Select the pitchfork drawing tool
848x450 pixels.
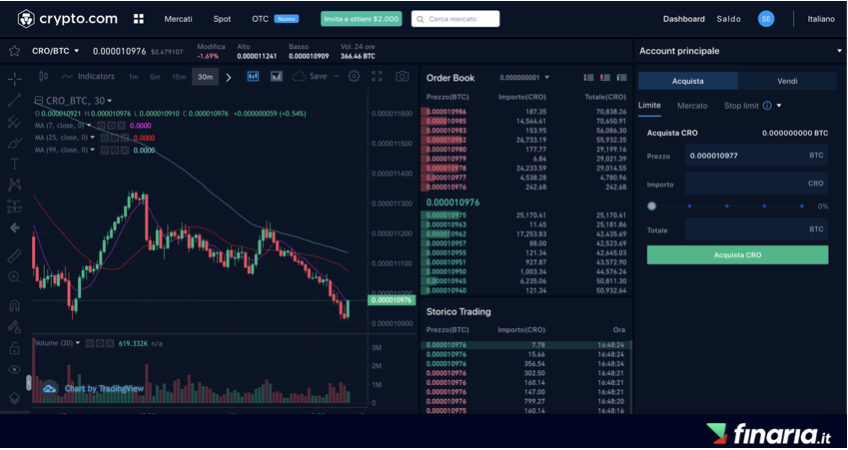[15, 122]
